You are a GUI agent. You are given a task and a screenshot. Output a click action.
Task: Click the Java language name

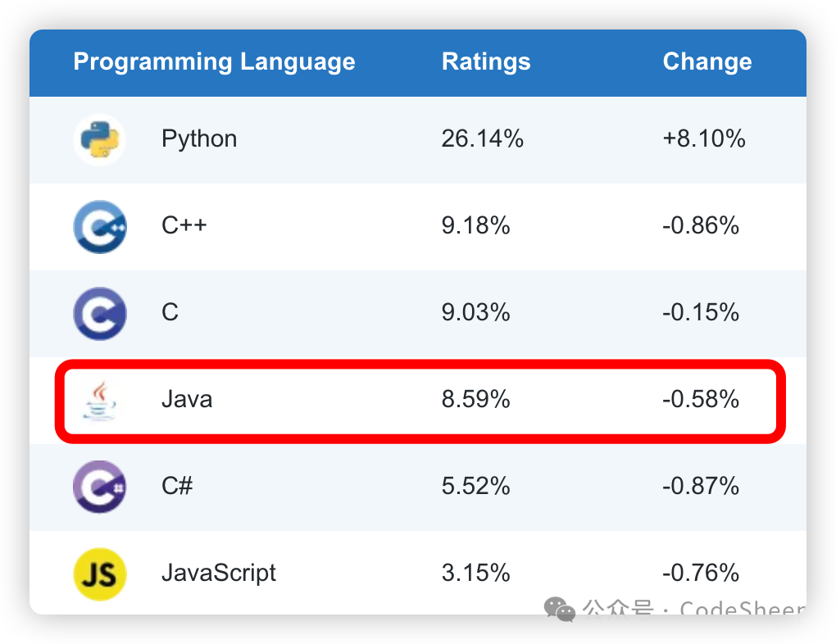point(187,400)
